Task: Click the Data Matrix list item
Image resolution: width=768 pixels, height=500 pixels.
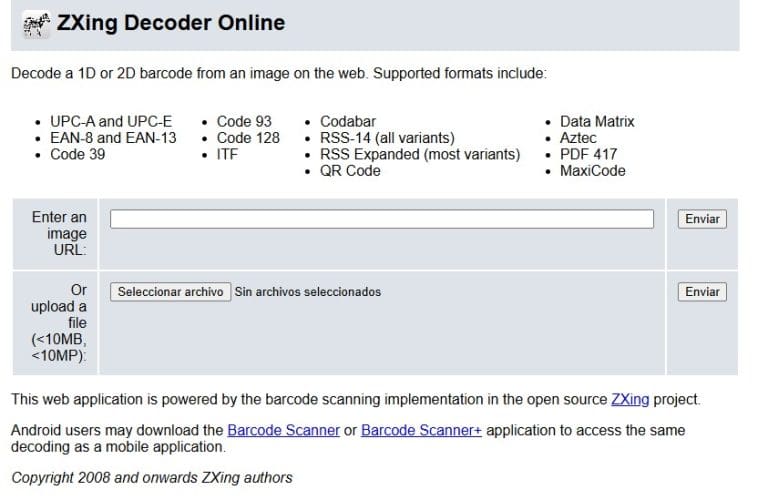Action: [x=597, y=122]
